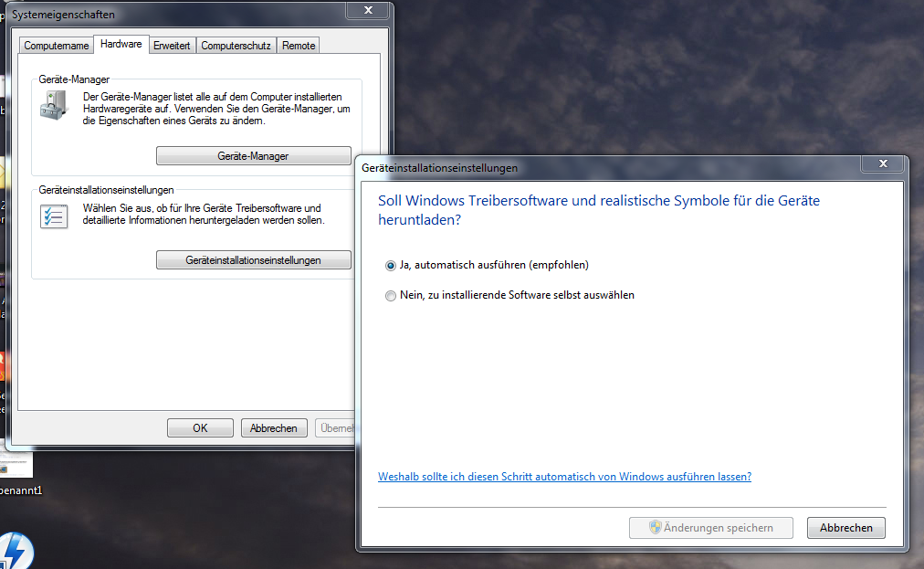Close the Geräteinstallationseinstellungen dialog window

point(883,163)
